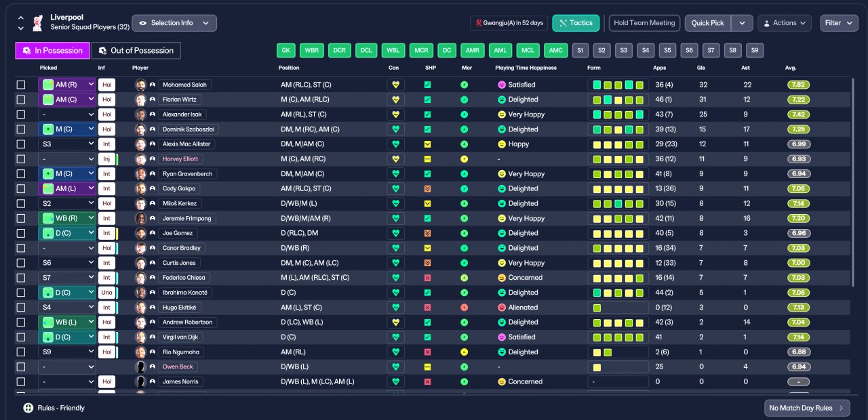The image size is (868, 420).
Task: Click Miloš Kerkez's player face icon
Action: point(141,203)
